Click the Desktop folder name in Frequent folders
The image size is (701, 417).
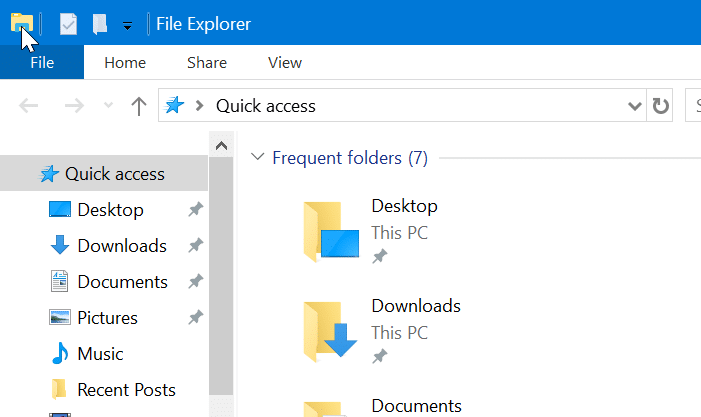(x=405, y=206)
